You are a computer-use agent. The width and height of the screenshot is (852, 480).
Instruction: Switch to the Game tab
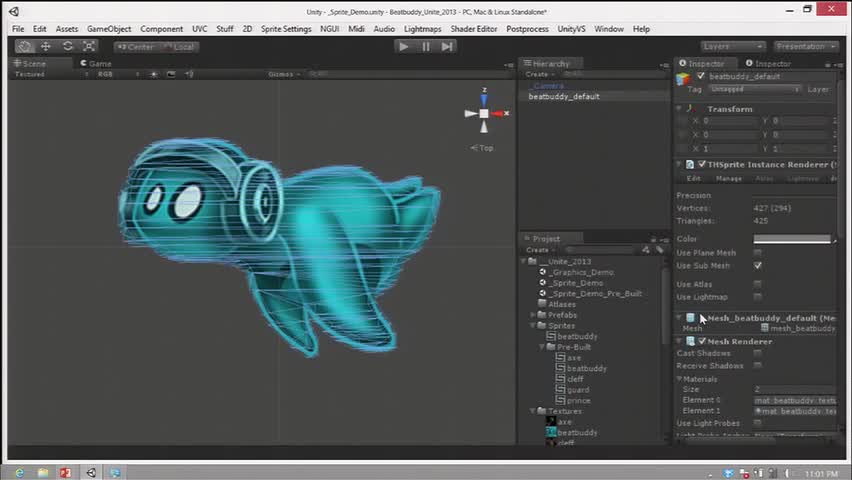tap(96, 64)
